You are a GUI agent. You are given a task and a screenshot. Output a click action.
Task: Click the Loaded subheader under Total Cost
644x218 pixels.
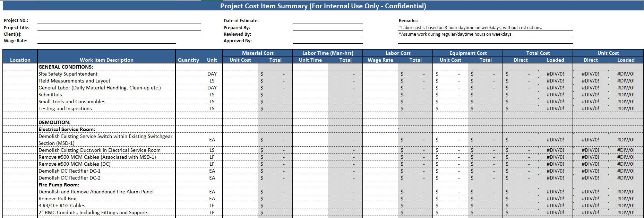click(x=556, y=60)
